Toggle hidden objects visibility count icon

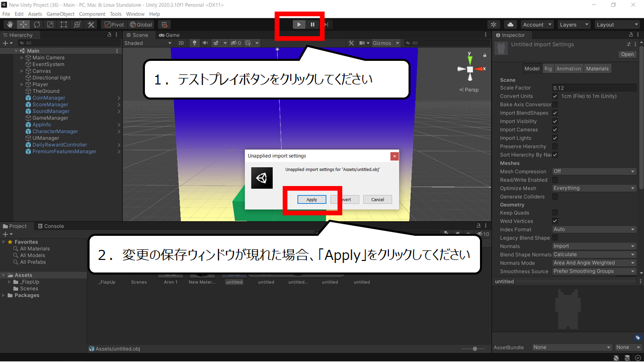tap(236, 43)
